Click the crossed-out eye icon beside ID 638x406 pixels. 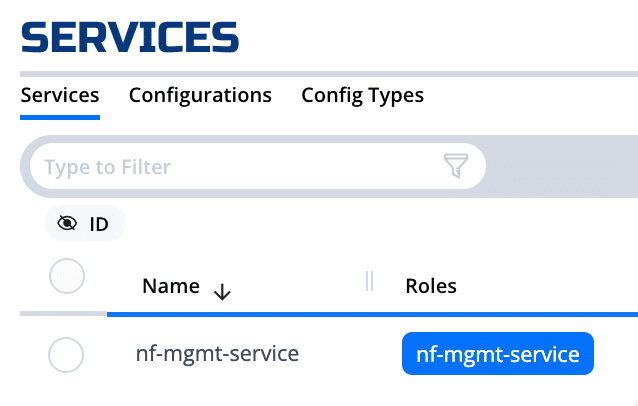(68, 224)
